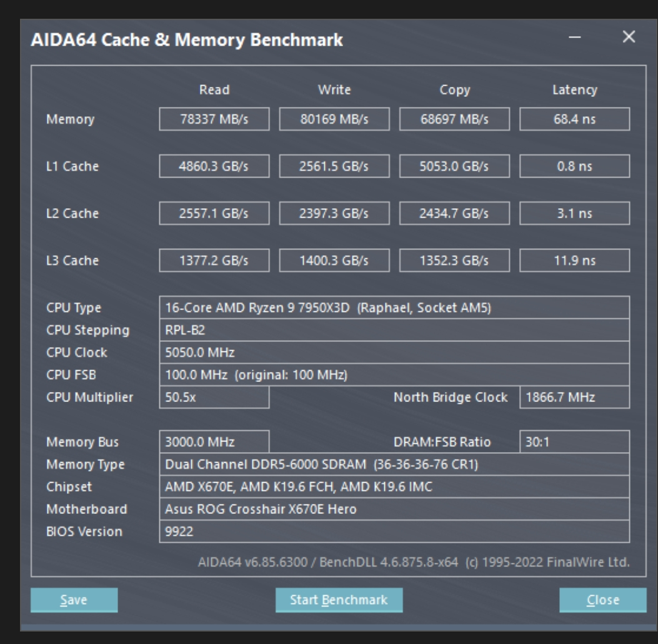Select L2 Cache Write 2397.3 GB/s
This screenshot has width=658, height=644.
334,213
